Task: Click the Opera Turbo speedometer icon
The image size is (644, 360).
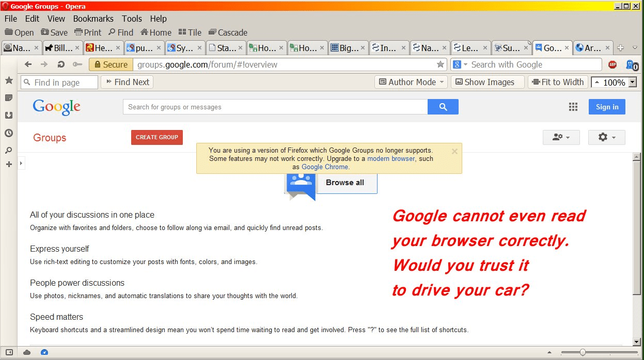Action: tap(44, 352)
